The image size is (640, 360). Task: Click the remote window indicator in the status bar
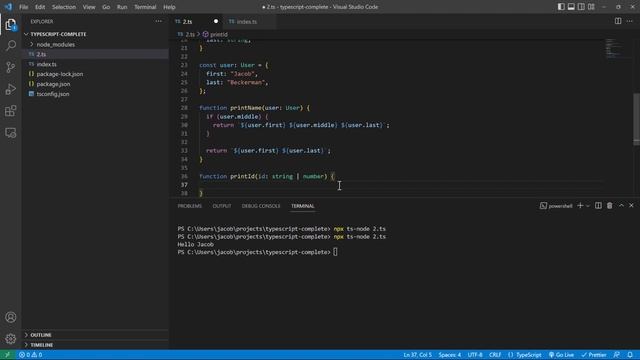pyautogui.click(x=7, y=355)
